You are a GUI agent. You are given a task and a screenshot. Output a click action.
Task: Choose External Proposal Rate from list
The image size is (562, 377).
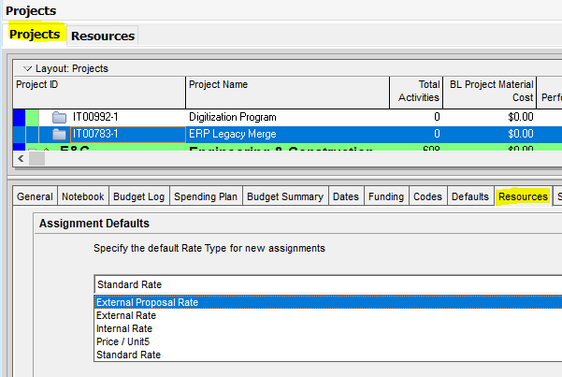(x=328, y=302)
